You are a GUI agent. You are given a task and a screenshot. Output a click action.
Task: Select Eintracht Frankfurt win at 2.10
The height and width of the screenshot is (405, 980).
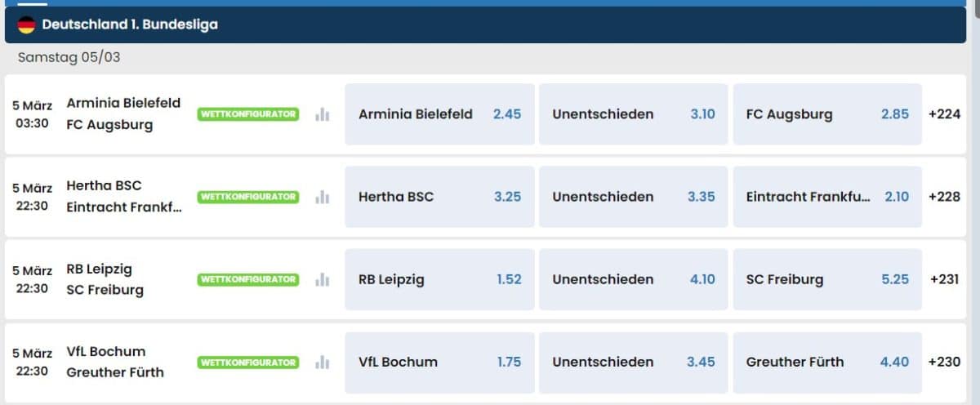[x=826, y=197]
